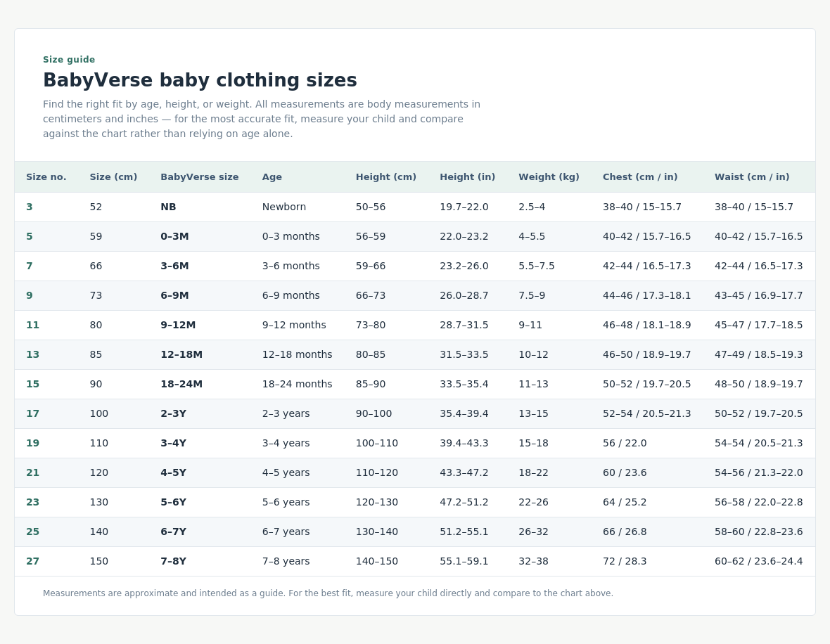This screenshot has width=830, height=644.
Task: Click waist cell '42–44 / 16.5–17.3'
Action: [758, 266]
